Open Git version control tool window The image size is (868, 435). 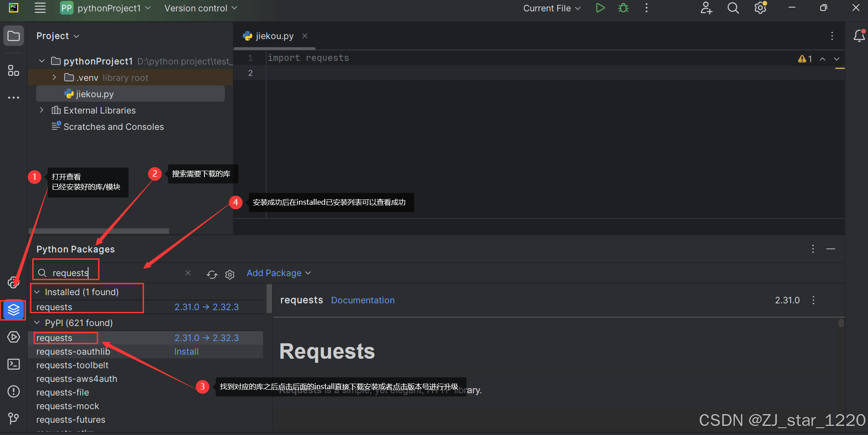(14, 418)
